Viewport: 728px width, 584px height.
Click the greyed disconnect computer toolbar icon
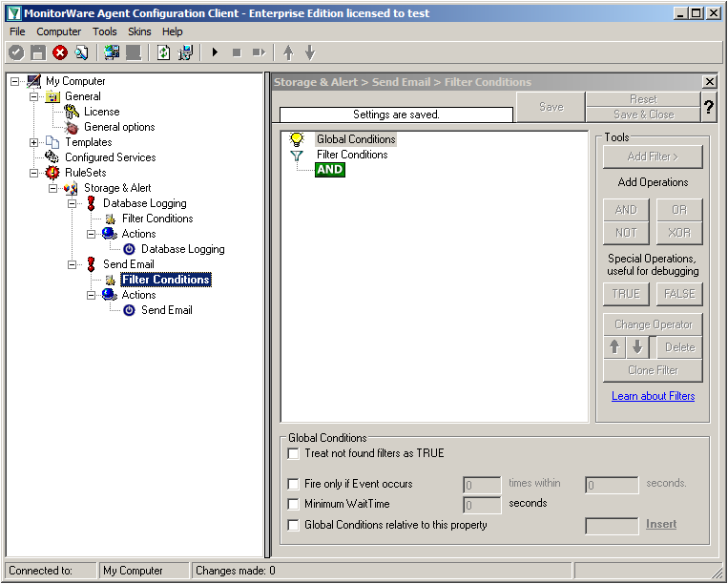(x=134, y=52)
